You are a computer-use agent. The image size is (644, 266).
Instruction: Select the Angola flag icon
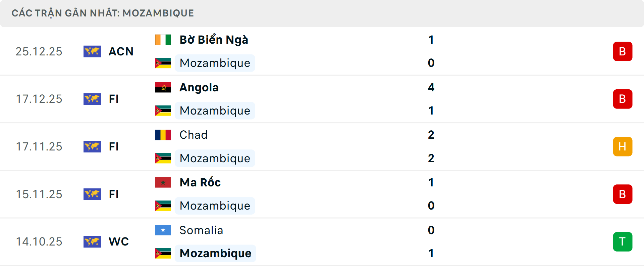click(163, 87)
